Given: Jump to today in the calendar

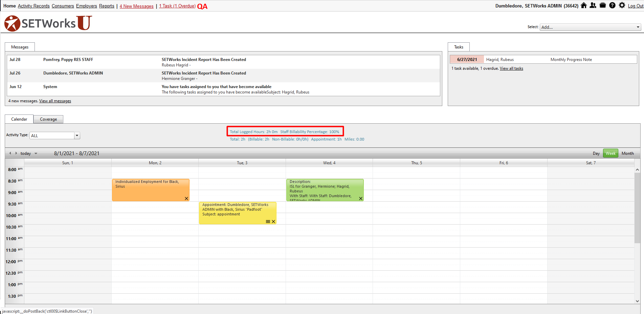Looking at the screenshot, I should click(x=26, y=153).
